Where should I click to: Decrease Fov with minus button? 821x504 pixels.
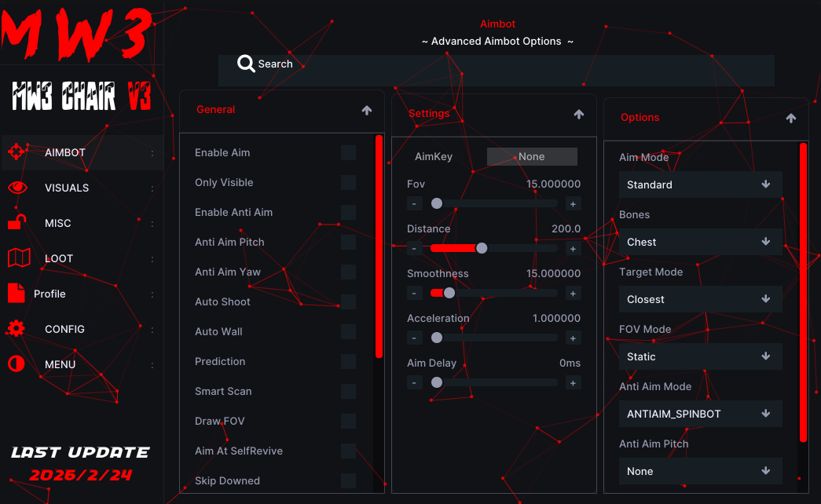414,203
